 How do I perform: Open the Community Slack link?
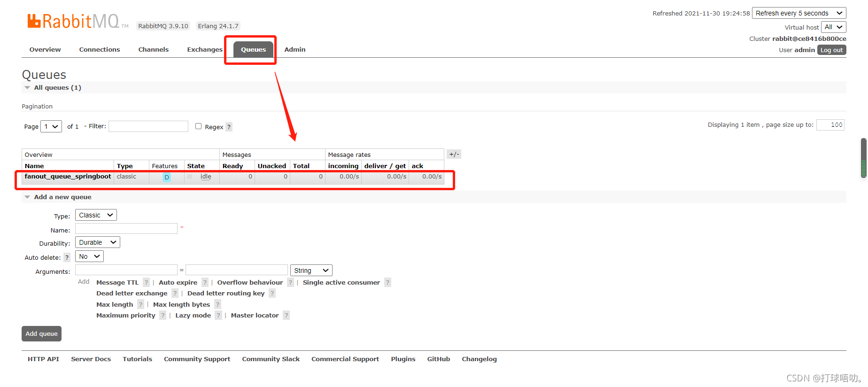[271, 359]
